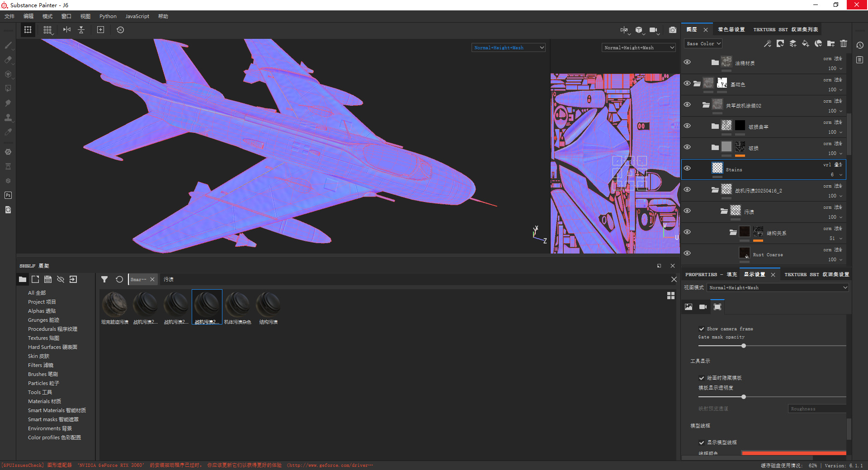Toggle visibility of 共军战机涂装02 layer
Viewport: 868px width, 470px height.
[x=687, y=105]
